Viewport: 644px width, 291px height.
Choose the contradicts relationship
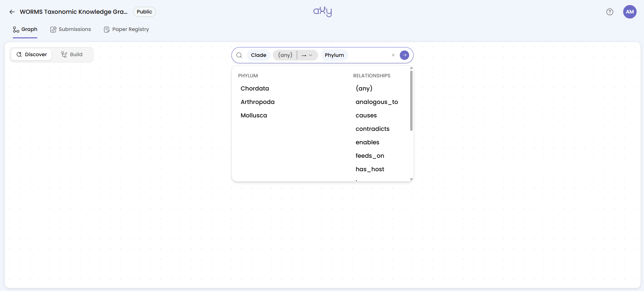373,129
